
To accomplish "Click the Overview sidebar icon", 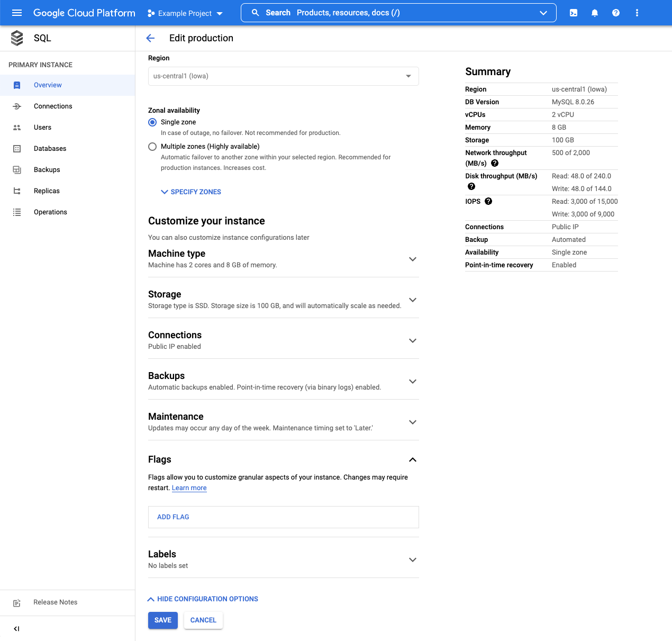I will pyautogui.click(x=17, y=85).
